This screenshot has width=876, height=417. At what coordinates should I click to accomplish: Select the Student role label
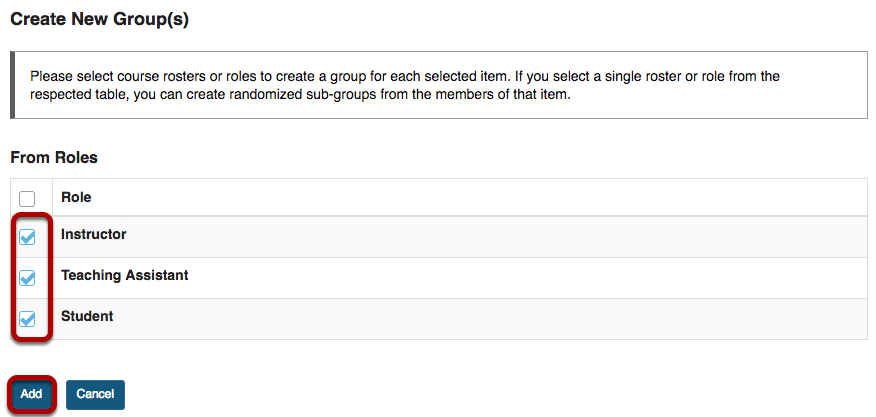click(87, 316)
